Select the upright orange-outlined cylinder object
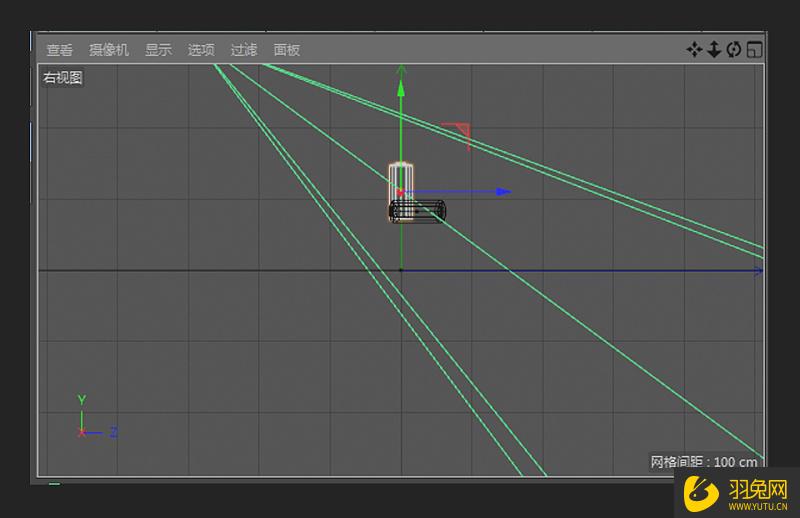Screen dimensions: 800x518 point(401,180)
